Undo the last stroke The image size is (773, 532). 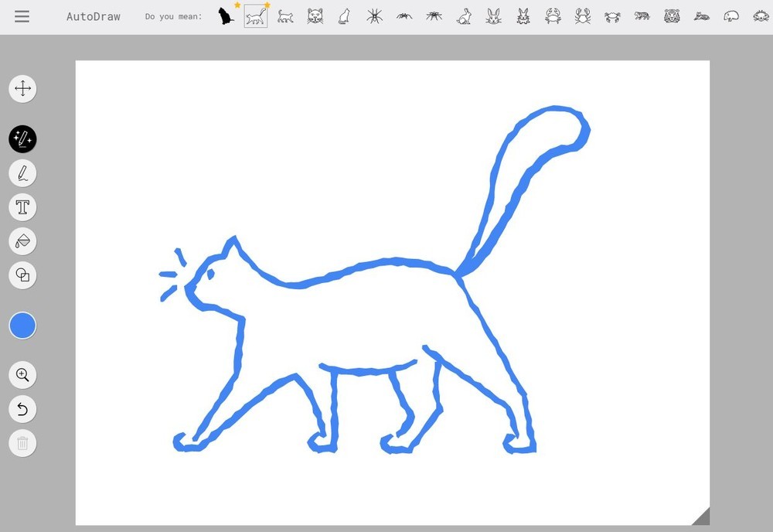click(22, 409)
